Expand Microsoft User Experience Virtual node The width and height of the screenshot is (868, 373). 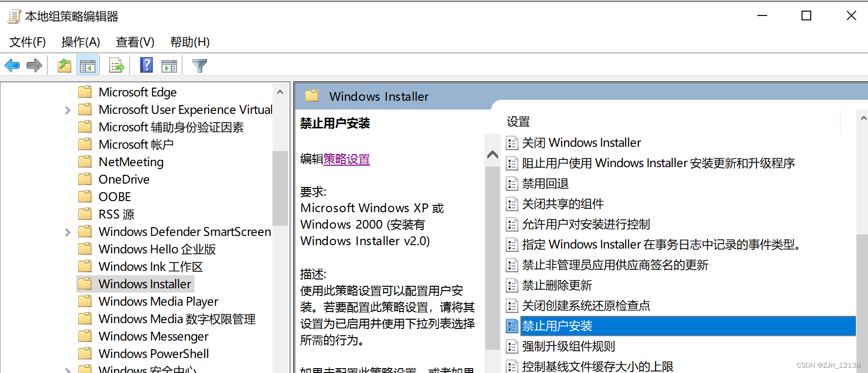click(68, 110)
